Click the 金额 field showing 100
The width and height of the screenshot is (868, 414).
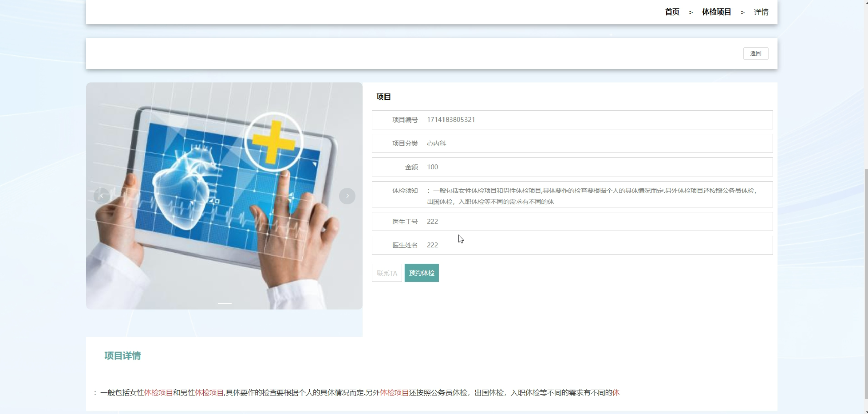tap(432, 167)
